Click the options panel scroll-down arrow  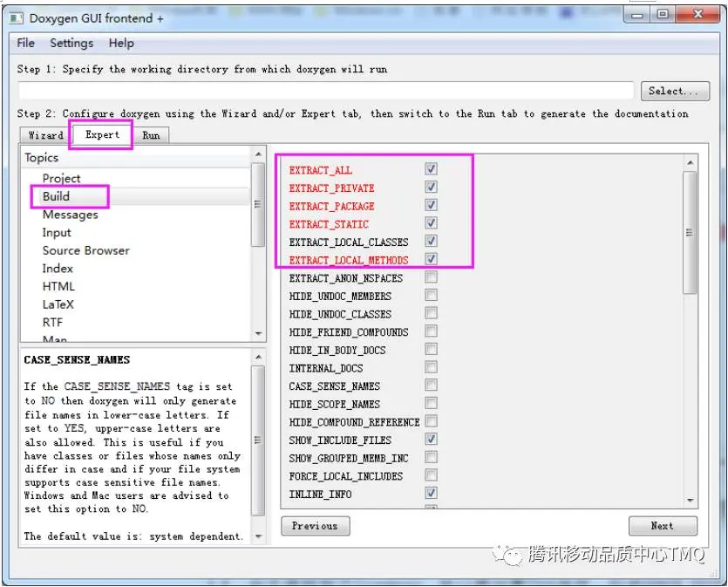(691, 501)
